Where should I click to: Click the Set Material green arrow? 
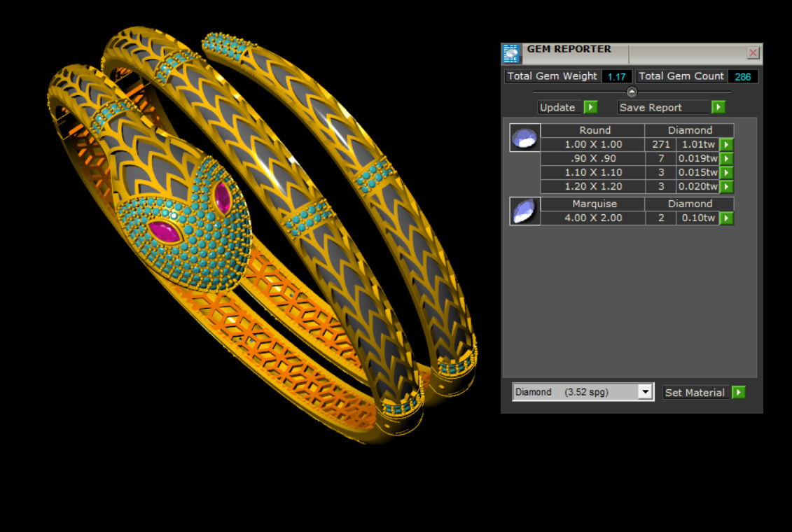point(738,393)
